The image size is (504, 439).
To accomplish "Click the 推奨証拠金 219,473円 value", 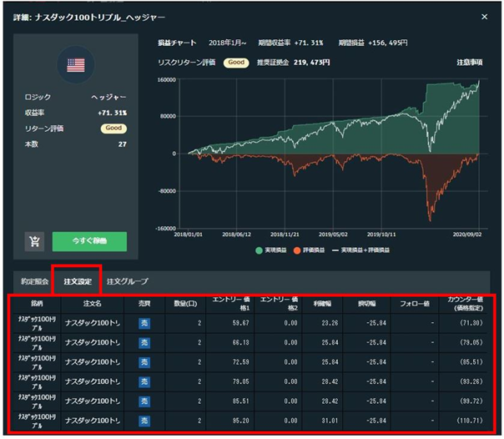I will point(311,63).
